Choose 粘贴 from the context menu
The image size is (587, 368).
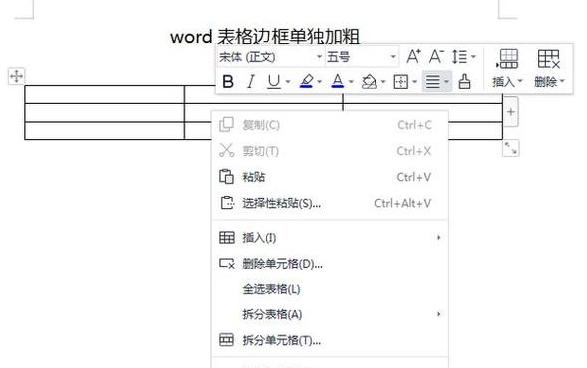329,177
